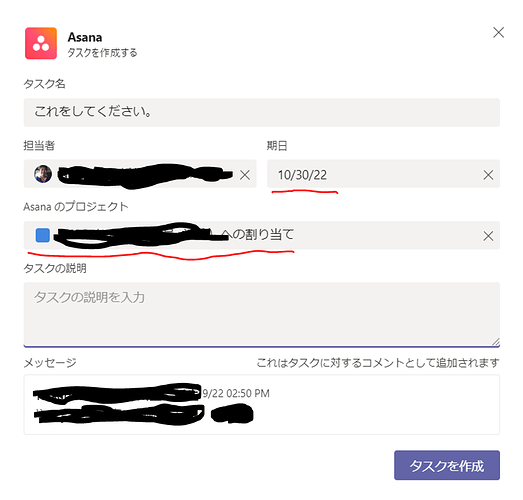The image size is (523, 500).
Task: Click the Asana app logo icon
Action: tap(41, 43)
